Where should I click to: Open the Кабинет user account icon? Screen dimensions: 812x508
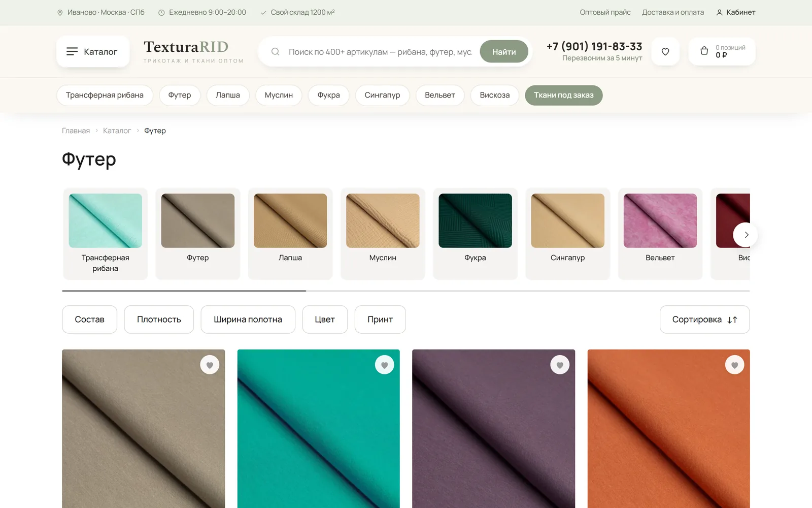point(719,12)
